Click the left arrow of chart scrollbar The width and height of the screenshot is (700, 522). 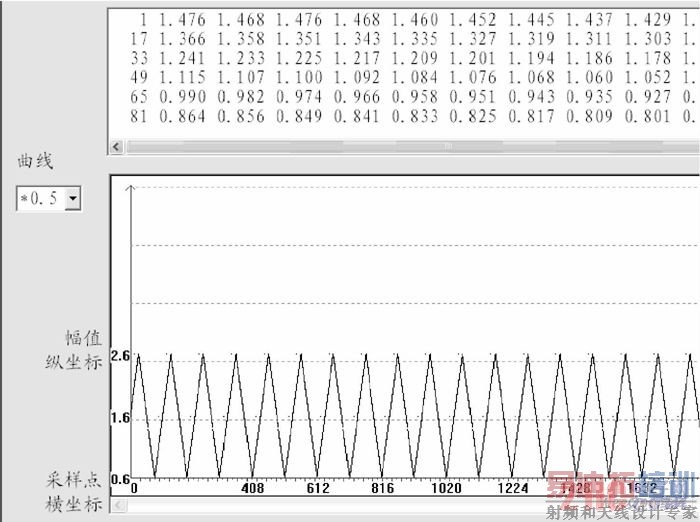[x=118, y=505]
